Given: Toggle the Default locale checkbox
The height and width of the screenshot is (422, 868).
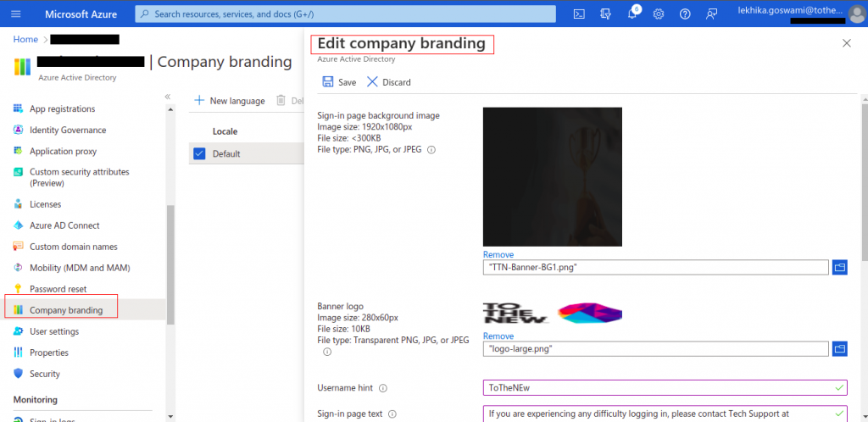Looking at the screenshot, I should [199, 153].
